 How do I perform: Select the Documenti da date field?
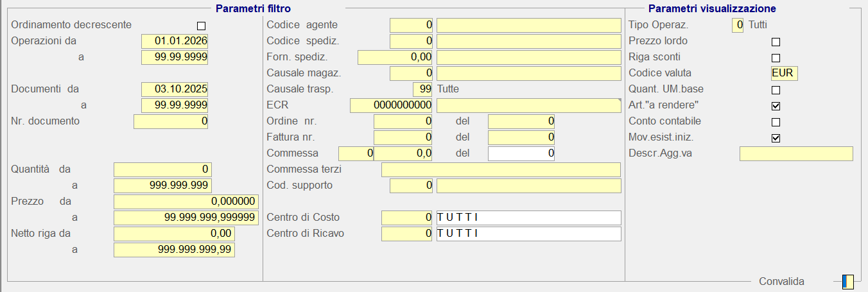click(x=175, y=89)
